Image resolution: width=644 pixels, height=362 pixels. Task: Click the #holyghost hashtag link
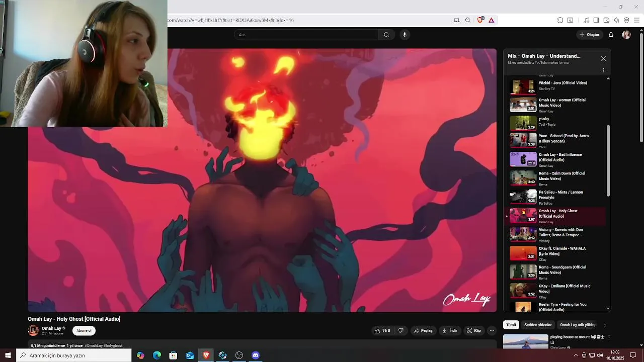tap(113, 346)
